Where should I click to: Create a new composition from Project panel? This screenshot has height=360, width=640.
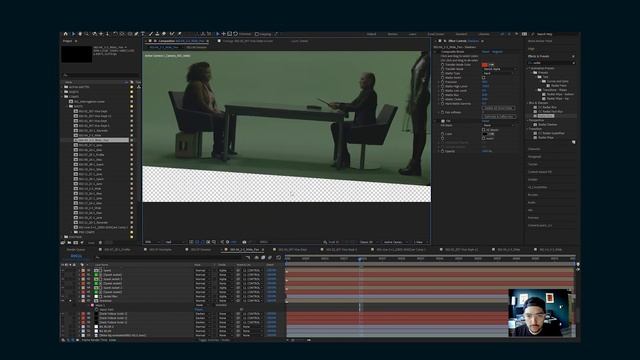point(76,242)
